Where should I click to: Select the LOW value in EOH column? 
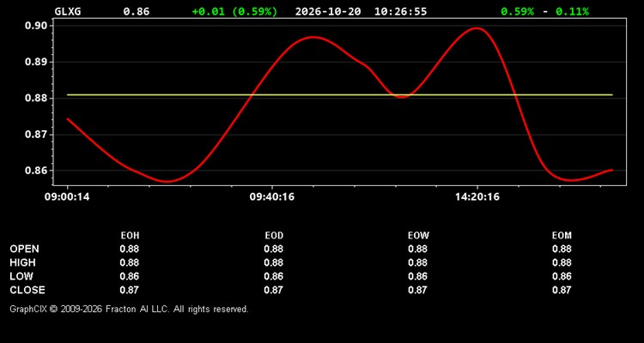130,276
